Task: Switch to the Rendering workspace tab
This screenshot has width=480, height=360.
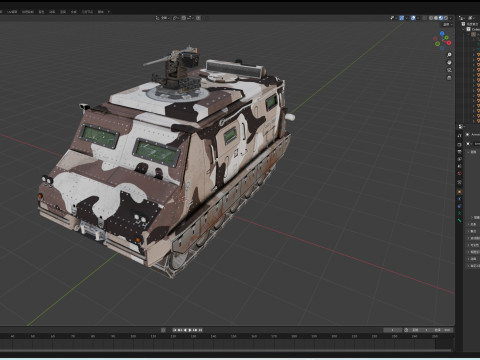Action: [x=63, y=12]
